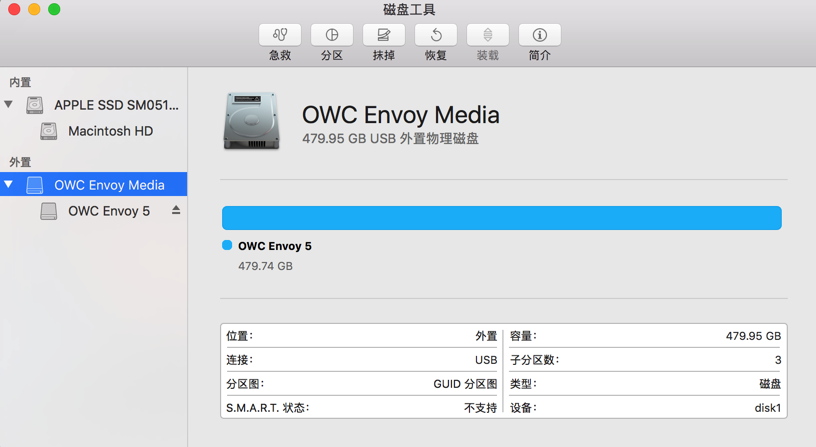This screenshot has height=447, width=816.
Task: Click the OWC Envoy Media main heading
Action: click(401, 115)
